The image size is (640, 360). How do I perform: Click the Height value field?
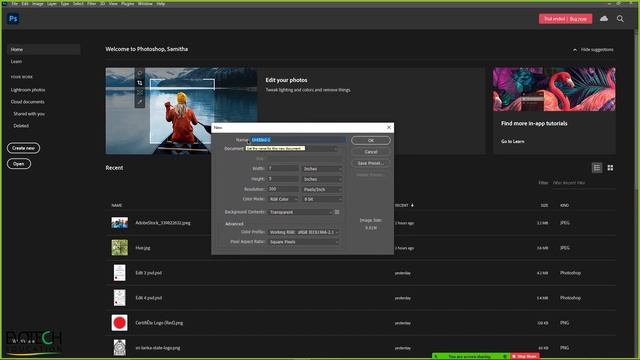tap(283, 179)
